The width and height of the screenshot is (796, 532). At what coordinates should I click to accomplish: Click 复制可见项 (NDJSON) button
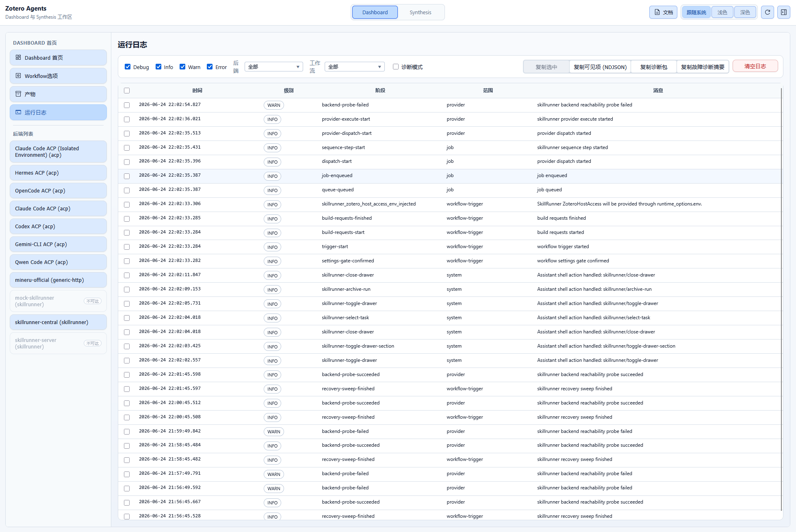point(600,67)
